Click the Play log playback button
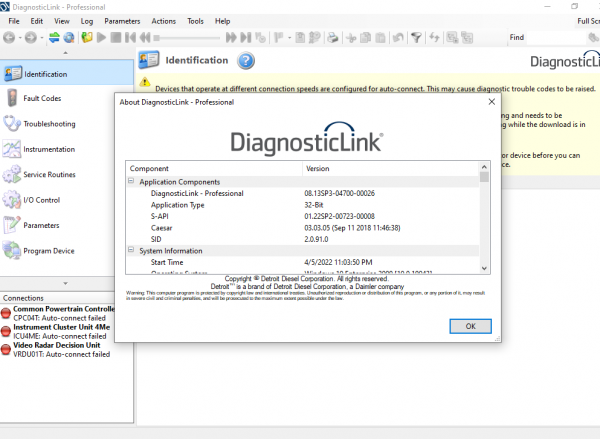Image resolution: width=600 pixels, height=439 pixels. coord(101,38)
